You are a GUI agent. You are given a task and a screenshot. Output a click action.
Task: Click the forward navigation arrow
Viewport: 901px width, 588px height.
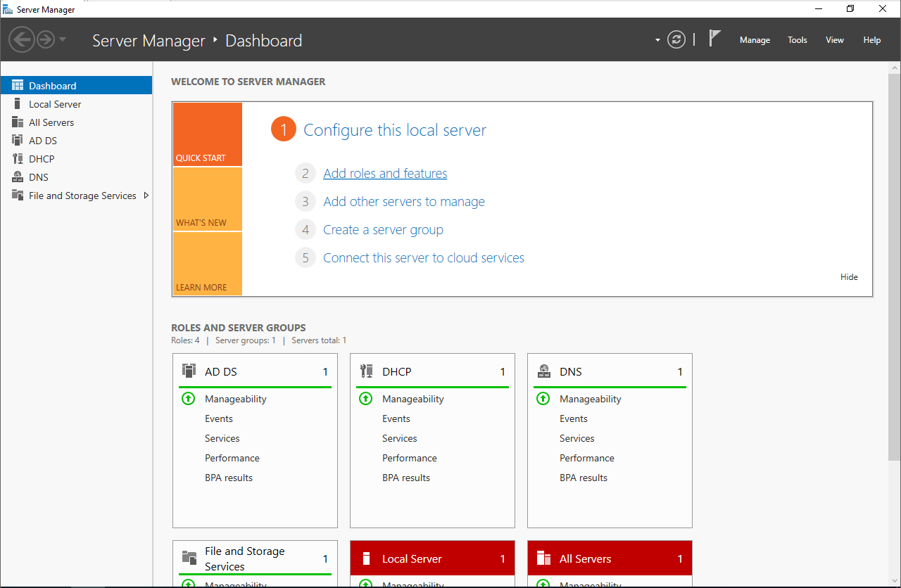pyautogui.click(x=46, y=39)
